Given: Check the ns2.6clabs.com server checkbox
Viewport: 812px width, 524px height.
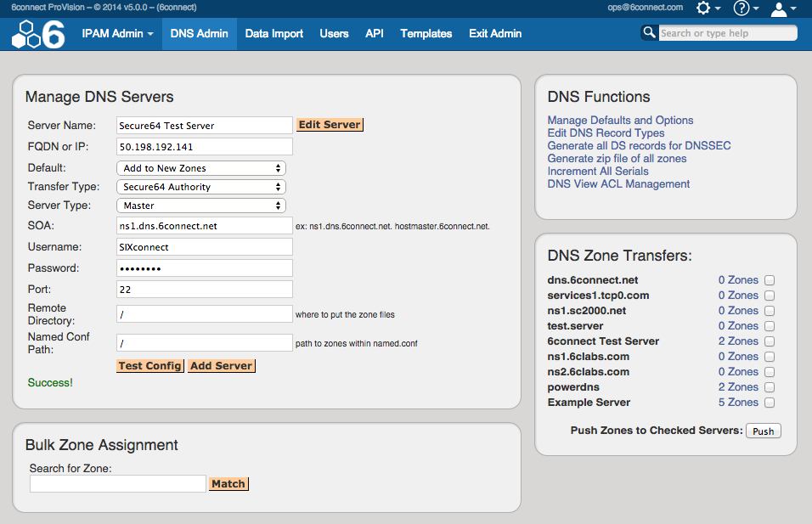Looking at the screenshot, I should pyautogui.click(x=770, y=372).
